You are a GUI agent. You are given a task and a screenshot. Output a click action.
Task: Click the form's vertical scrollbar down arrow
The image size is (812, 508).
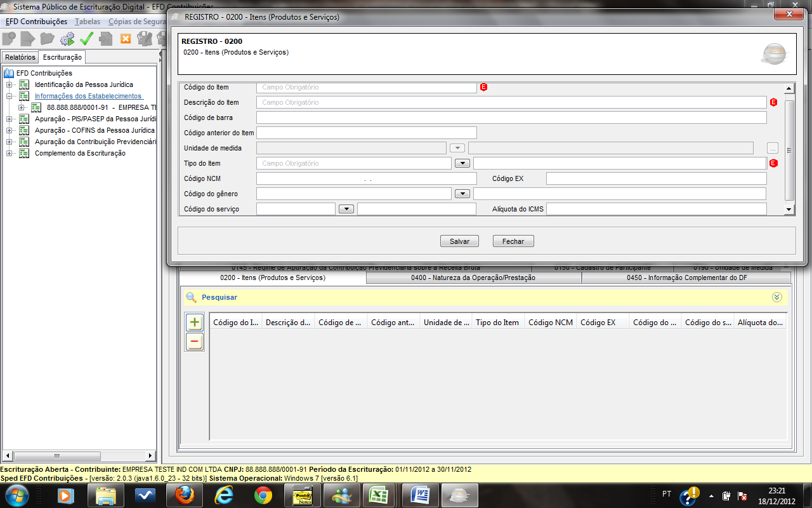point(789,209)
